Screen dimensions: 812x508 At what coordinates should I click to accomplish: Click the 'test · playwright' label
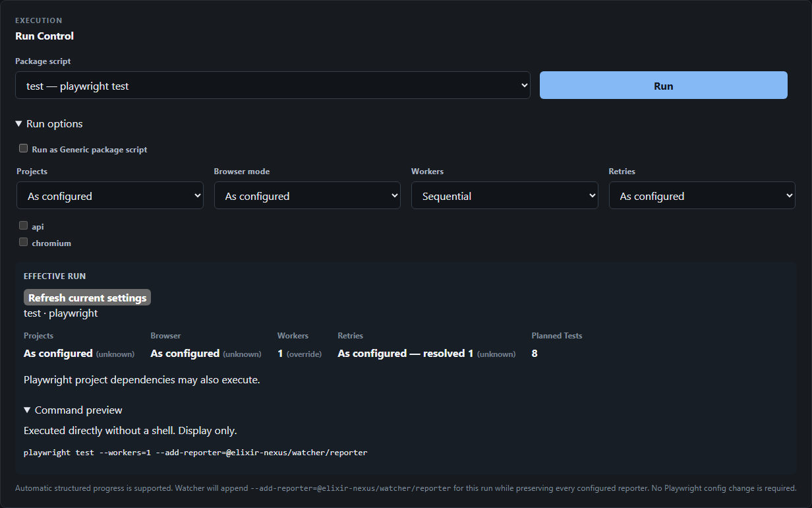coord(61,313)
